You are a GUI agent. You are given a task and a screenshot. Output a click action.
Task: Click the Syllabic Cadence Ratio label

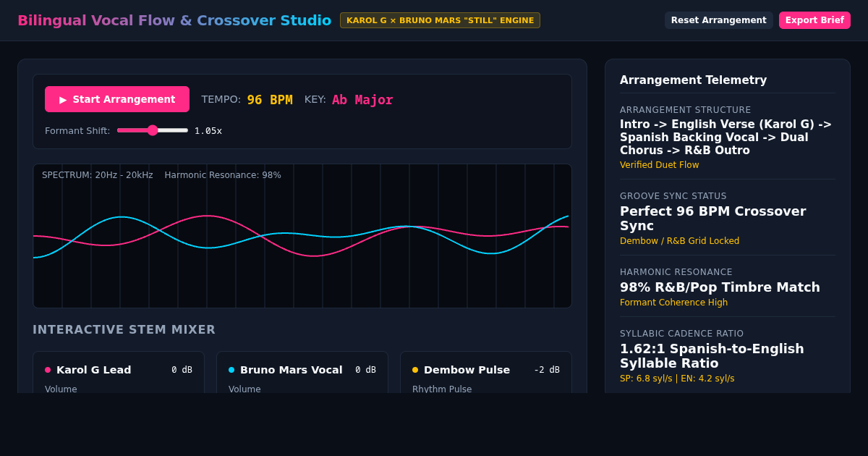681,334
